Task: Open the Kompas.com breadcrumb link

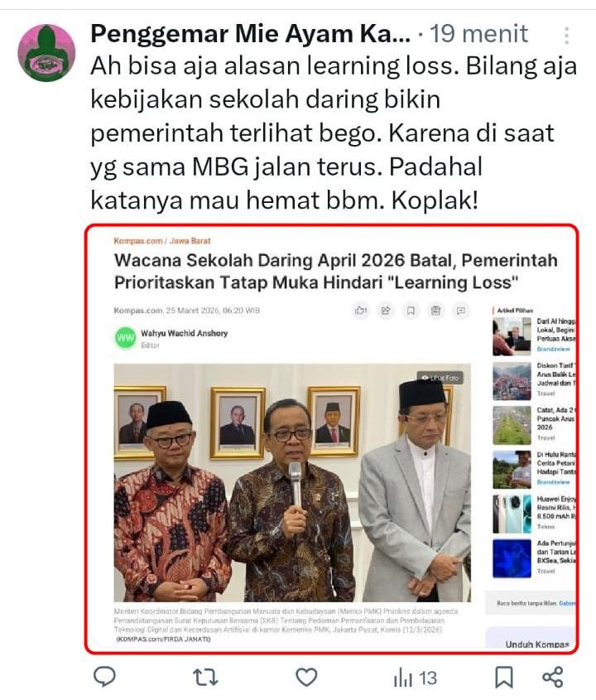Action: 138,240
